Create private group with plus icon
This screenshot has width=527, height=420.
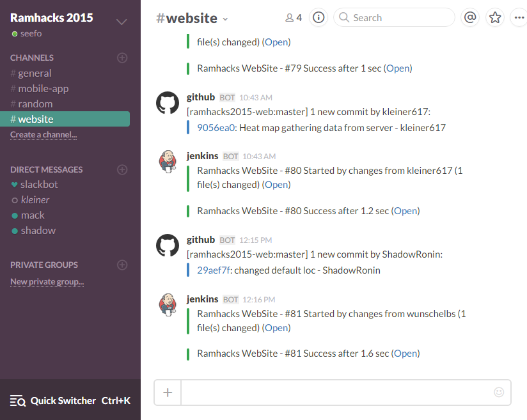(122, 265)
